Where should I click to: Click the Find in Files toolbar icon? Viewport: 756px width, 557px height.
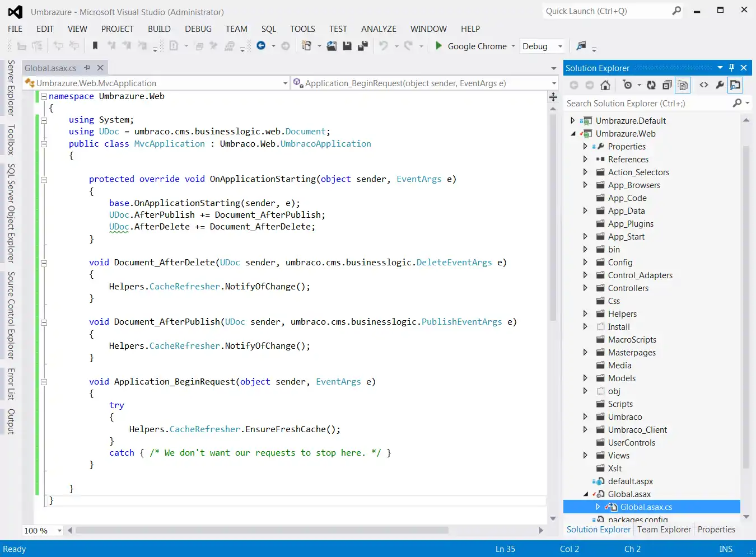coord(581,46)
